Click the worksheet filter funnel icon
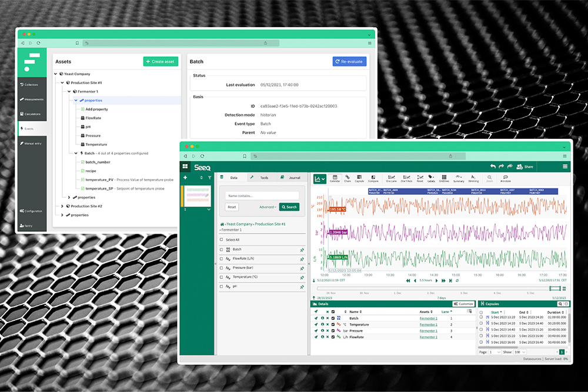This screenshot has width=588, height=392. coord(210,178)
